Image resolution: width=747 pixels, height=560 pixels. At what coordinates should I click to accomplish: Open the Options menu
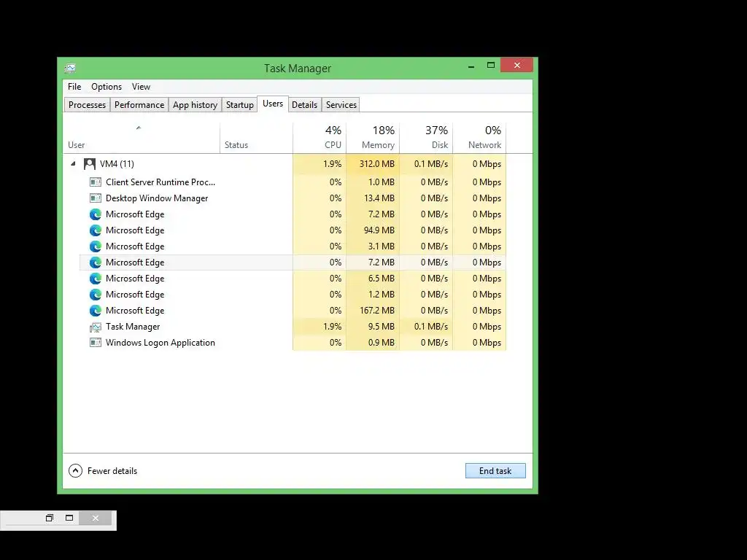tap(107, 87)
